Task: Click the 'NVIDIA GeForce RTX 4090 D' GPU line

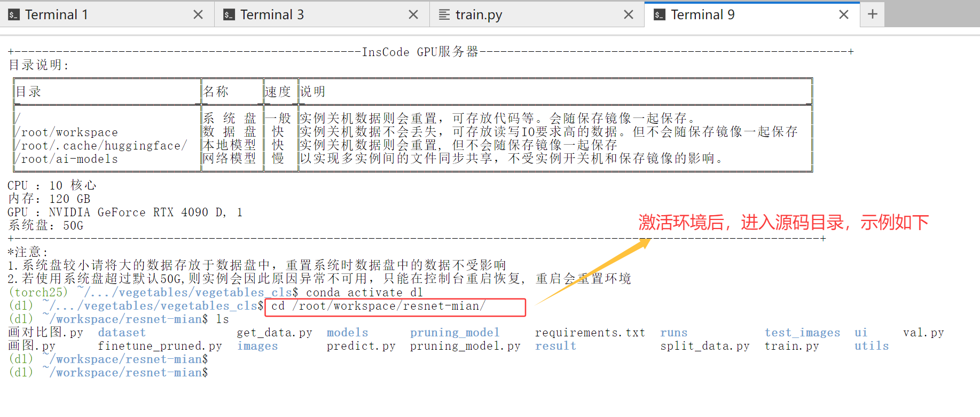Action: pos(126,213)
